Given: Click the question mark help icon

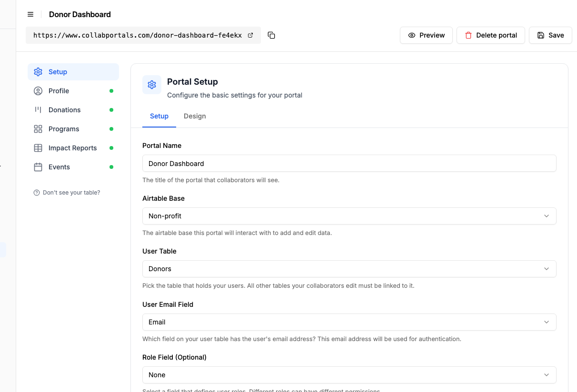Looking at the screenshot, I should [x=37, y=193].
